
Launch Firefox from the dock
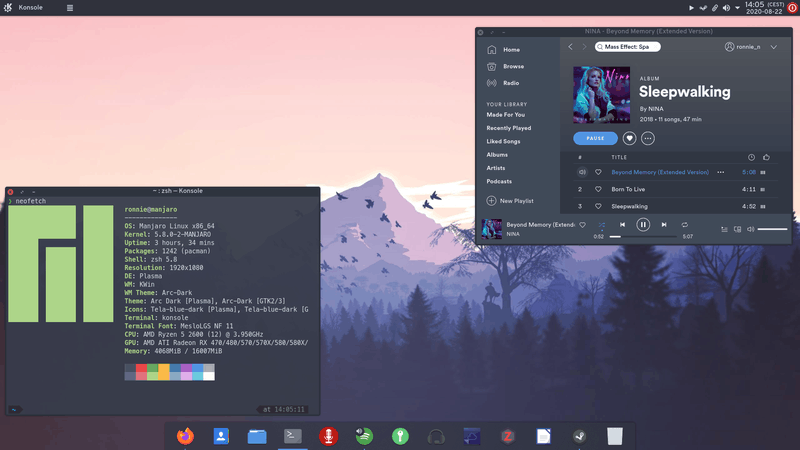[x=185, y=436]
